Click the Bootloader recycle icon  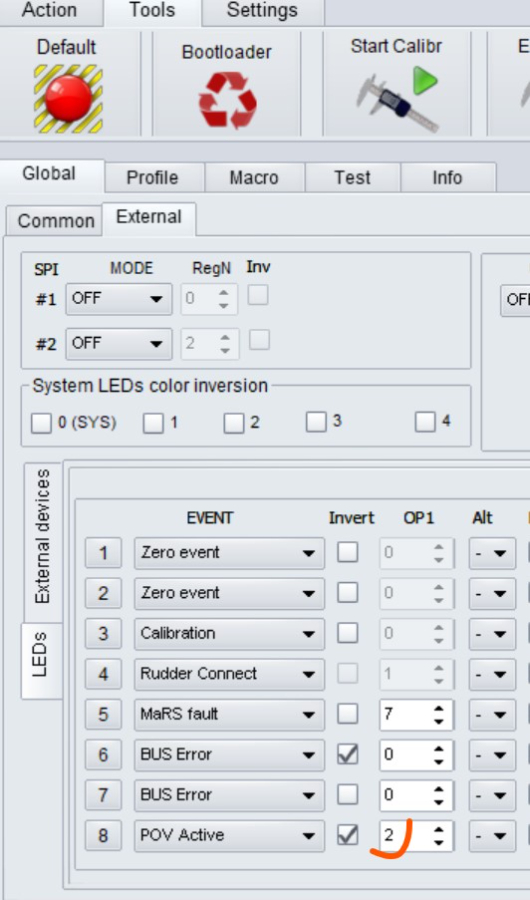pyautogui.click(x=227, y=100)
